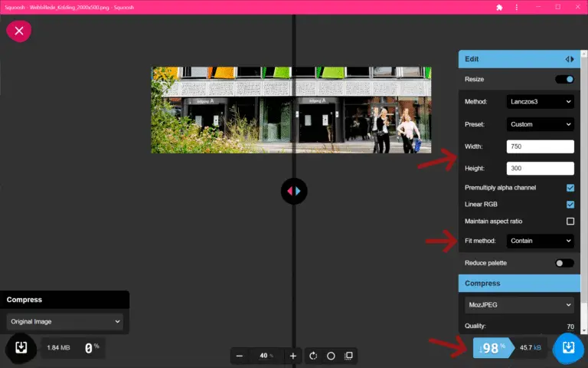This screenshot has height=368, width=588.
Task: Download compressed image with blue download button
Action: [569, 348]
